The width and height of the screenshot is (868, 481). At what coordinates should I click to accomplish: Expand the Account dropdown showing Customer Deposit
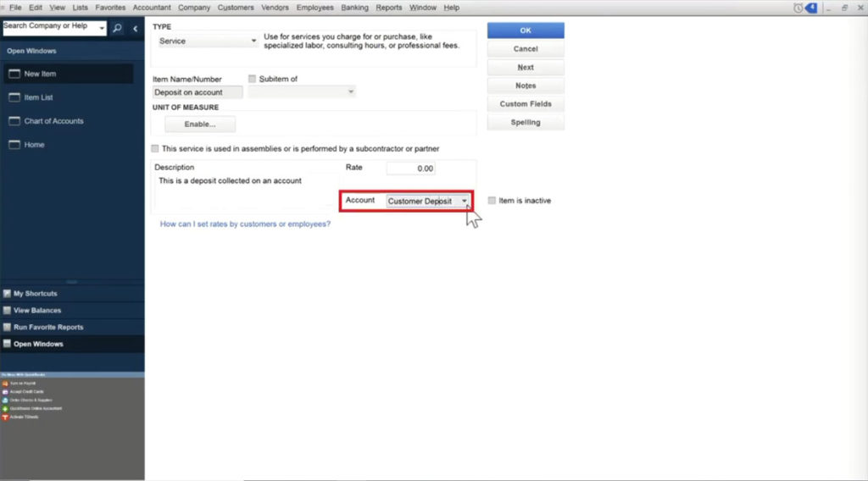click(465, 202)
